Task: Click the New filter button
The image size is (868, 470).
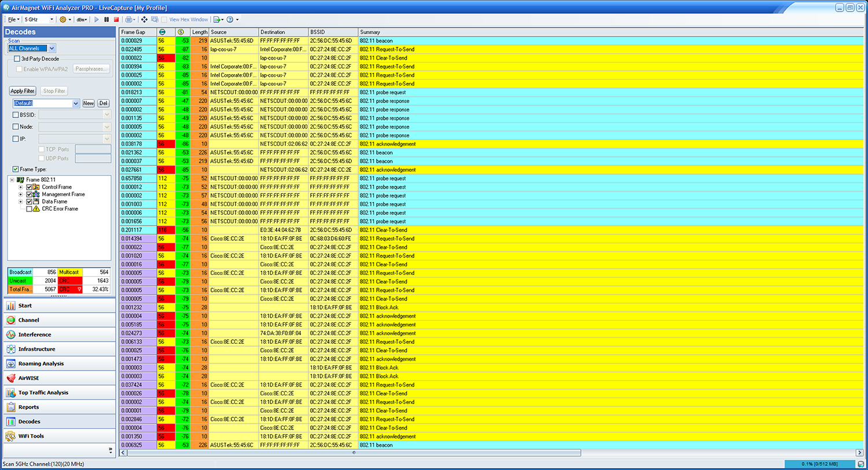Action: coord(89,103)
